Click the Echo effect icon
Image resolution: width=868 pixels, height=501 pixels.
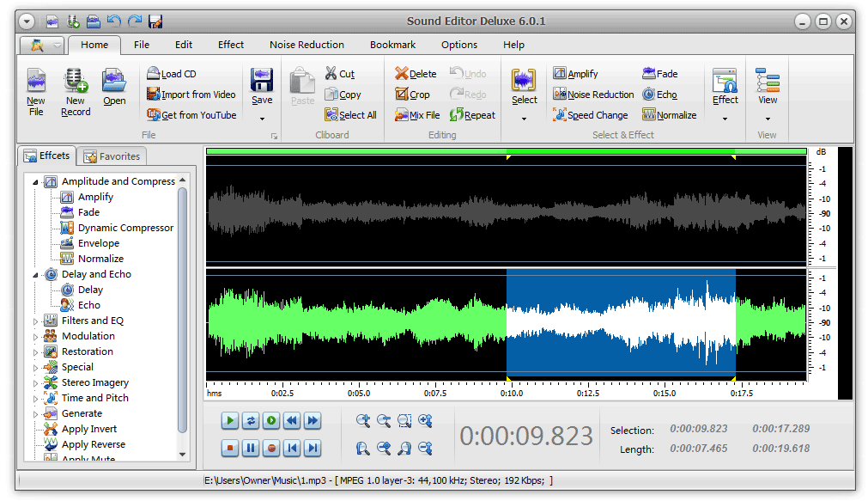point(650,95)
